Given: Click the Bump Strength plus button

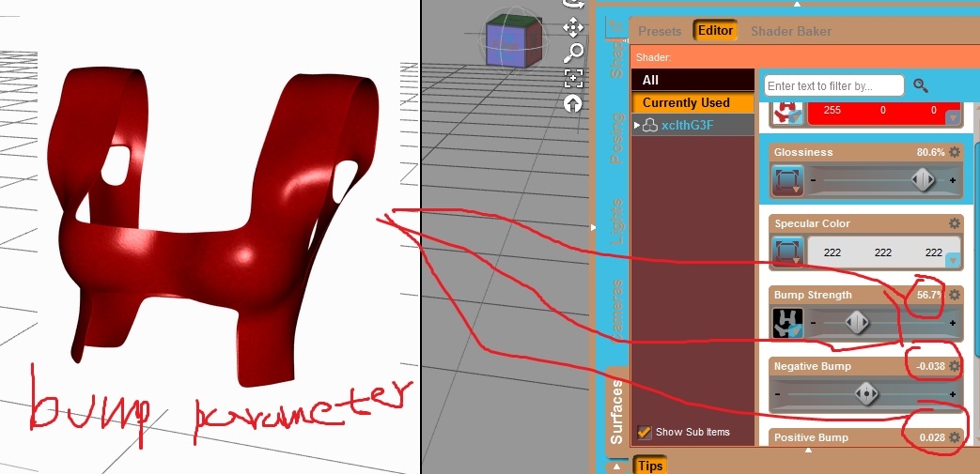Looking at the screenshot, I should pyautogui.click(x=953, y=323).
